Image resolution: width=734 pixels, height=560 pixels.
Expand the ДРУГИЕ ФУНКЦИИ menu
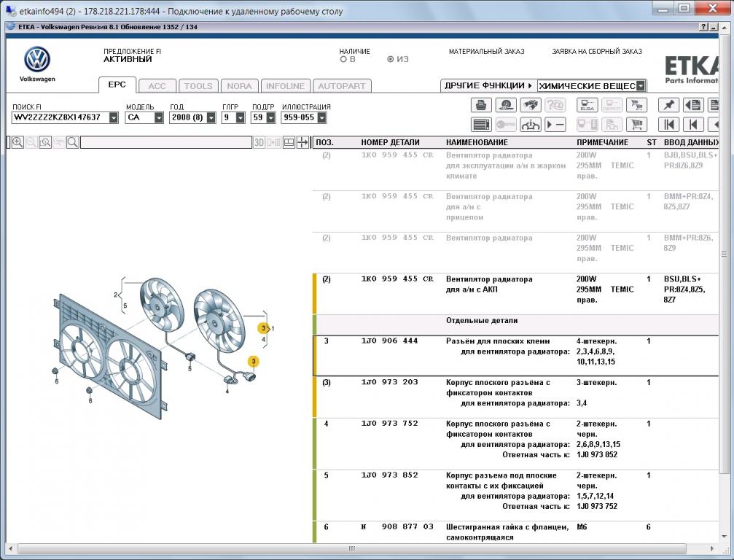tap(488, 86)
